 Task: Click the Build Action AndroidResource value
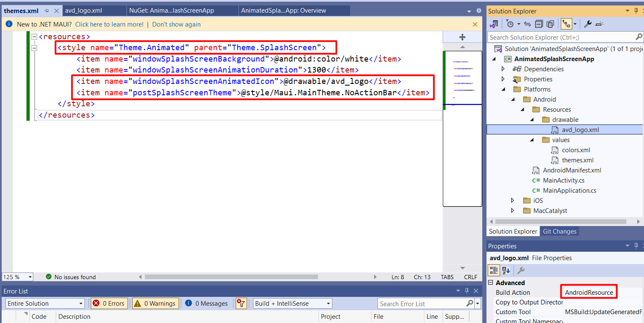click(589, 293)
